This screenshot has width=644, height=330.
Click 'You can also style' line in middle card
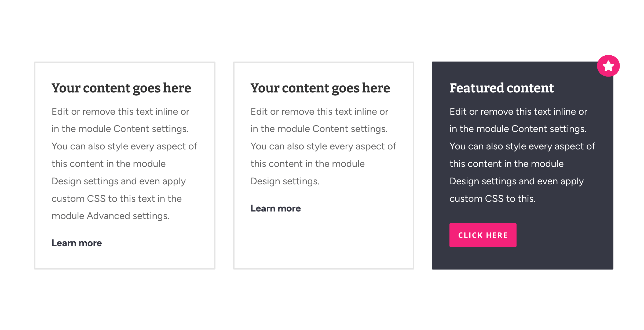pyautogui.click(x=323, y=146)
